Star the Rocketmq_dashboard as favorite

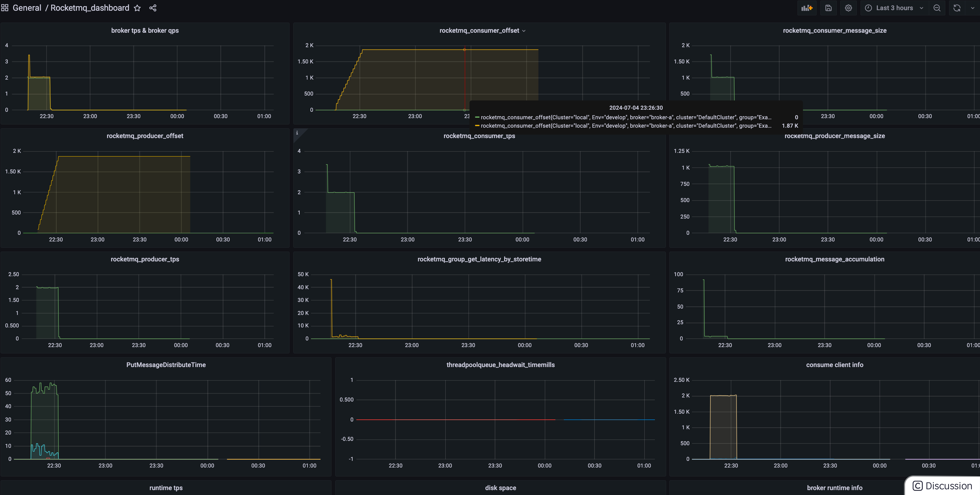coord(137,8)
